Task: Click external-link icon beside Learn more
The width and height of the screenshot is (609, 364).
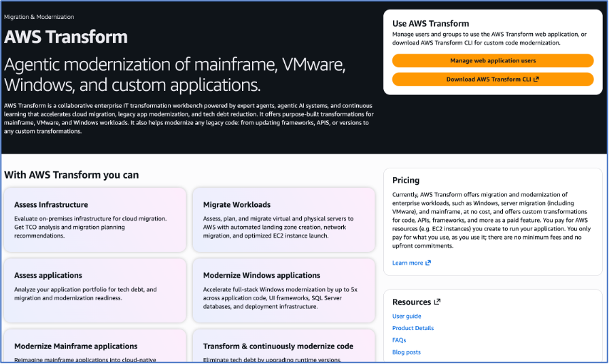Action: [428, 263]
